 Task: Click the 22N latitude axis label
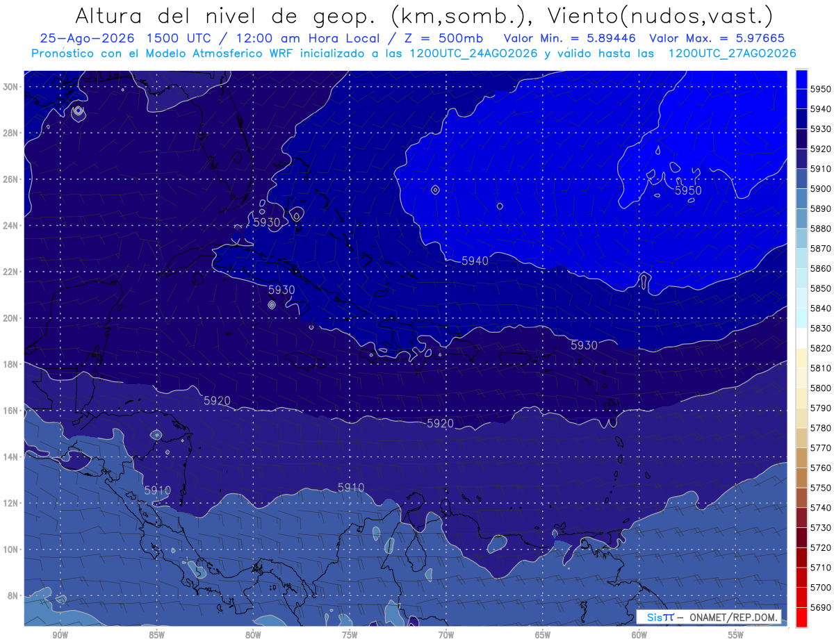pos(11,272)
